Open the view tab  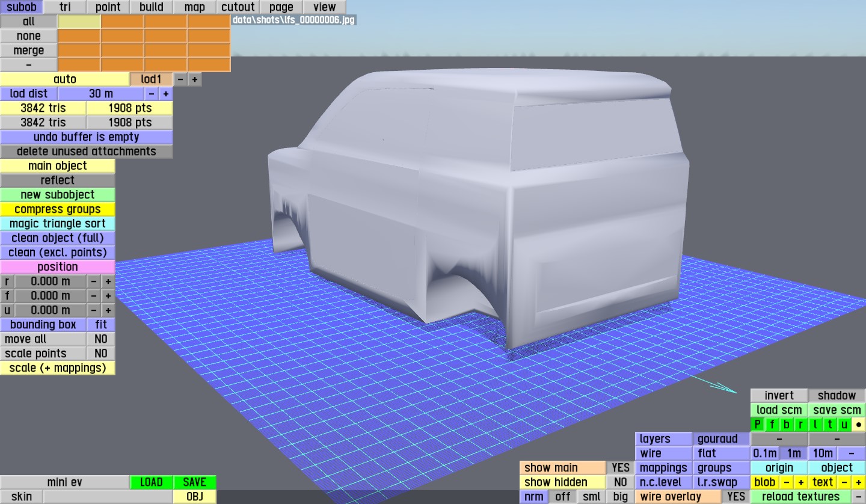pyautogui.click(x=325, y=7)
